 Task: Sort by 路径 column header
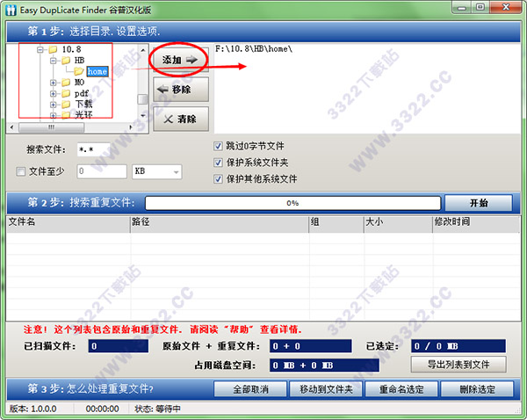point(220,224)
